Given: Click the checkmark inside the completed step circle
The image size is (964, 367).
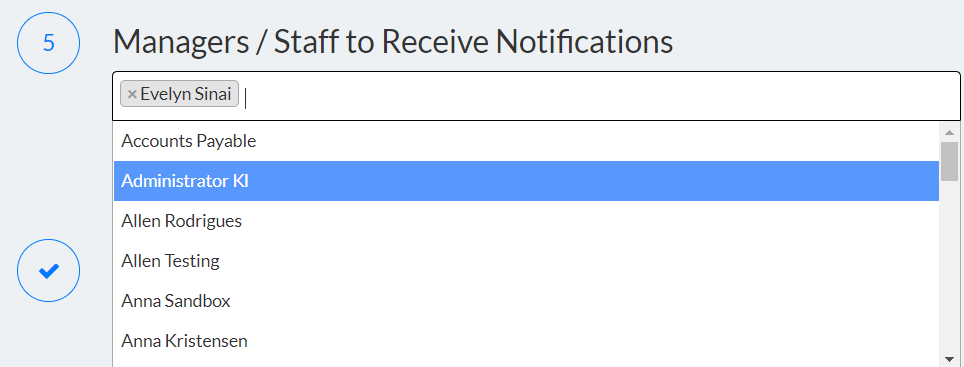Looking at the screenshot, I should (x=49, y=270).
